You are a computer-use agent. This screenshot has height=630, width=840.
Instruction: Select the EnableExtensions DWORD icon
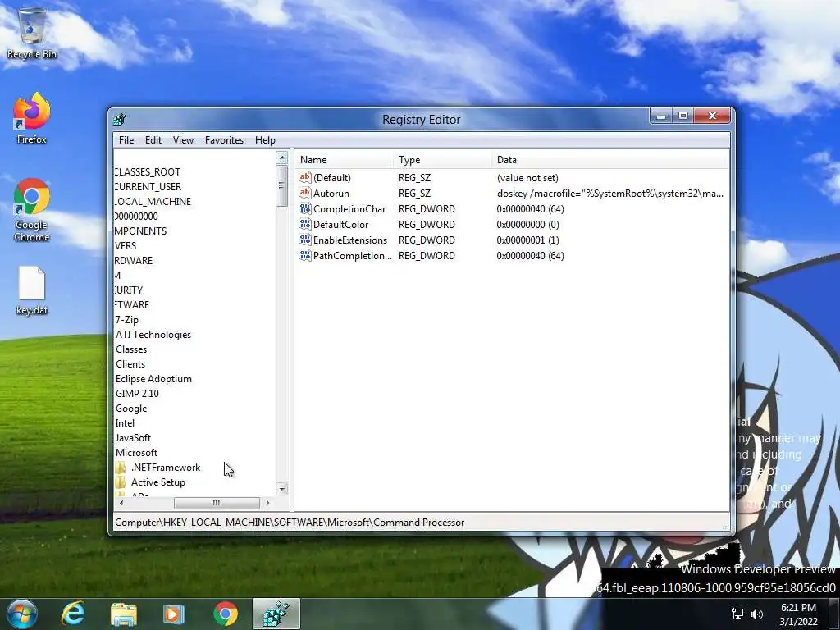305,240
